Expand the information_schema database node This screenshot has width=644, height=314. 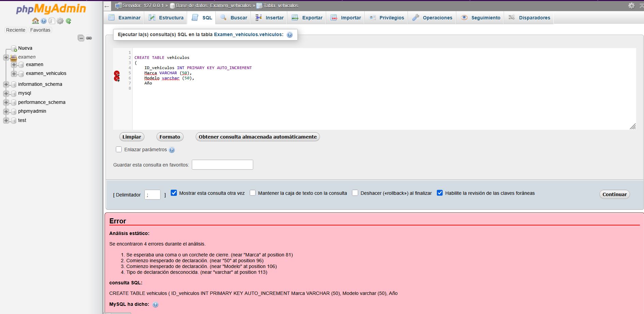(6, 84)
